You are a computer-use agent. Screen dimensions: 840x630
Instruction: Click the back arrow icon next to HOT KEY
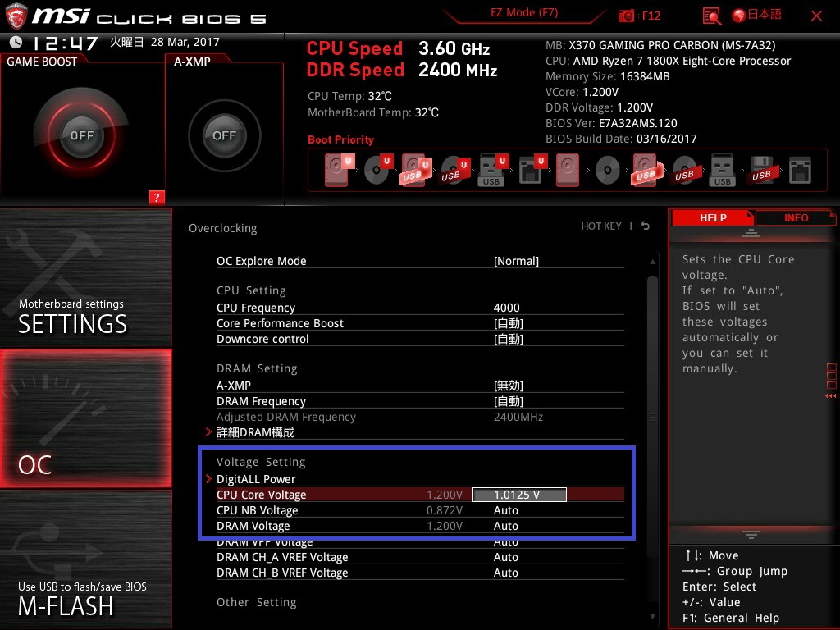(646, 226)
